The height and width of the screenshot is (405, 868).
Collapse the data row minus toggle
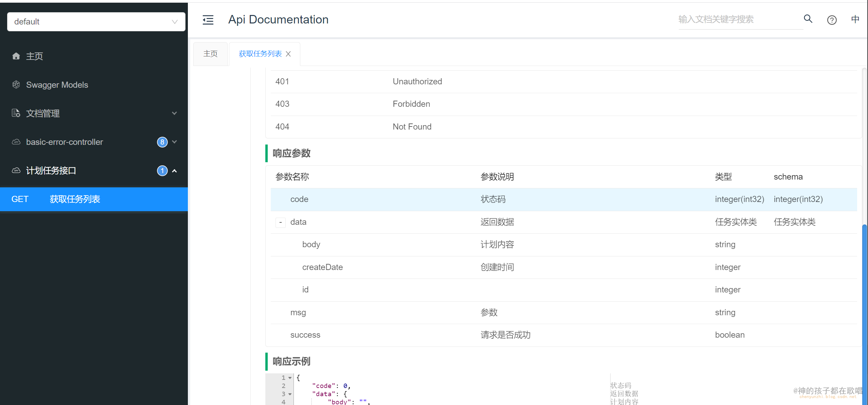click(280, 222)
